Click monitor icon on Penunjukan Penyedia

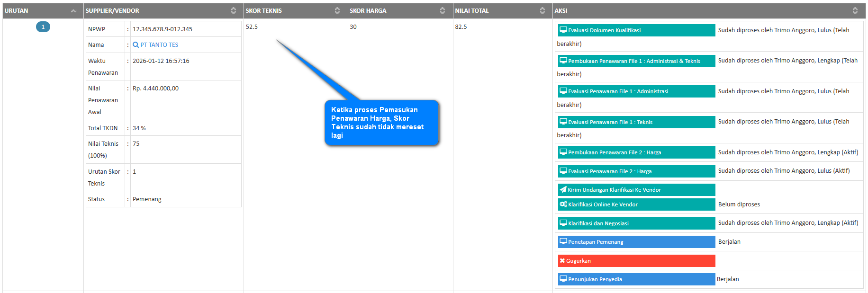(x=563, y=279)
